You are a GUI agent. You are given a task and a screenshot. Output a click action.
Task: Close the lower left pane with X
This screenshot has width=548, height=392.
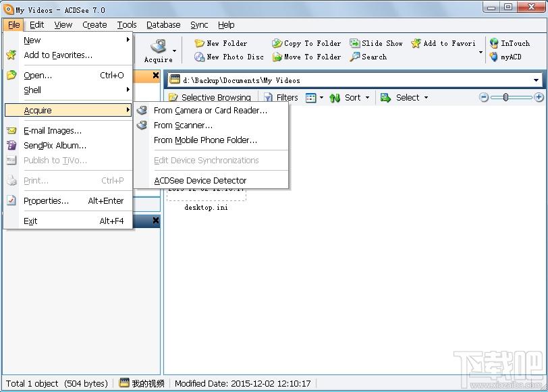coord(156,220)
